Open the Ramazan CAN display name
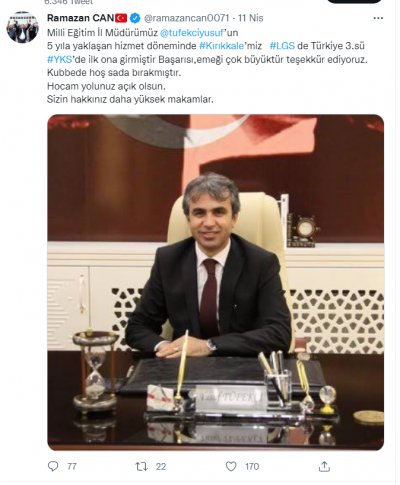 click(x=80, y=18)
